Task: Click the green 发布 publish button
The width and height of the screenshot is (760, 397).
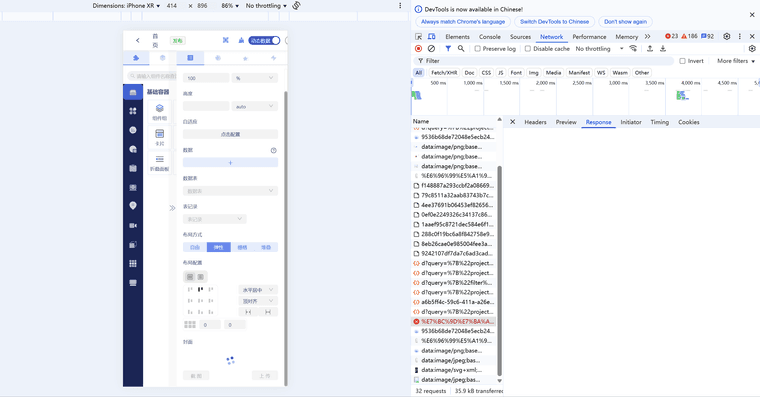Action: [x=178, y=41]
